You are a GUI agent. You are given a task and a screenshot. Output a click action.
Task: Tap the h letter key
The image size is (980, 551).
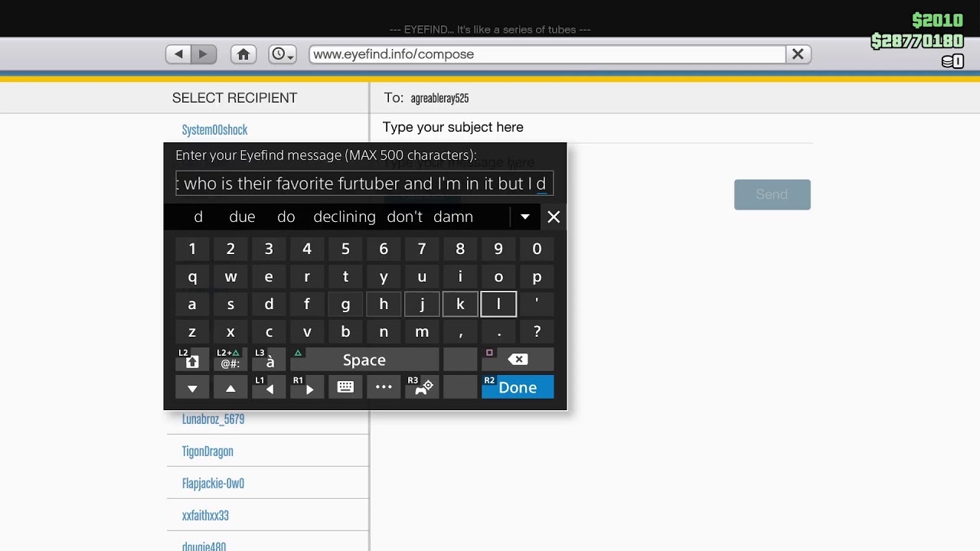coord(384,305)
